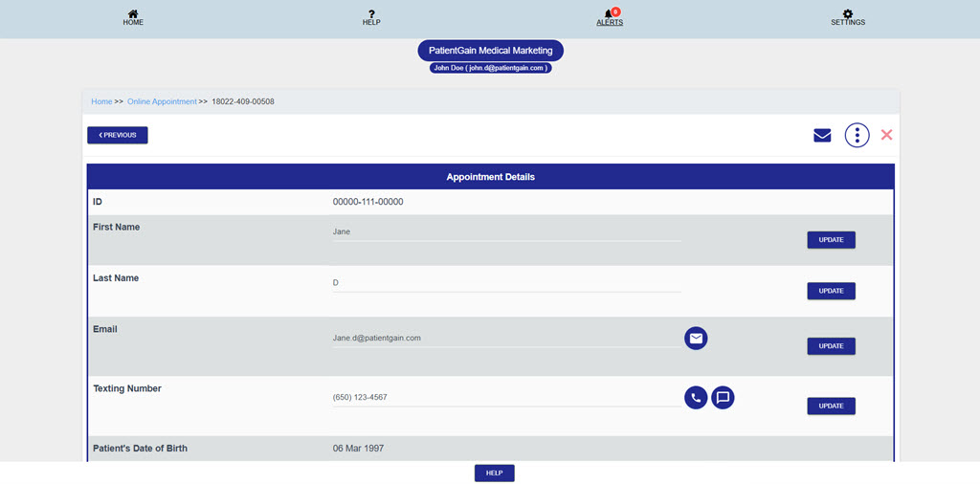Update the Email field
Image resolution: width=980 pixels, height=484 pixels.
[x=831, y=346]
